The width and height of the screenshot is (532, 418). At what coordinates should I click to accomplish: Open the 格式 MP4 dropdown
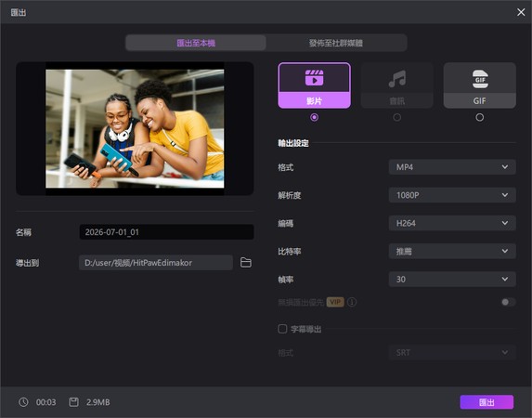[x=452, y=167]
